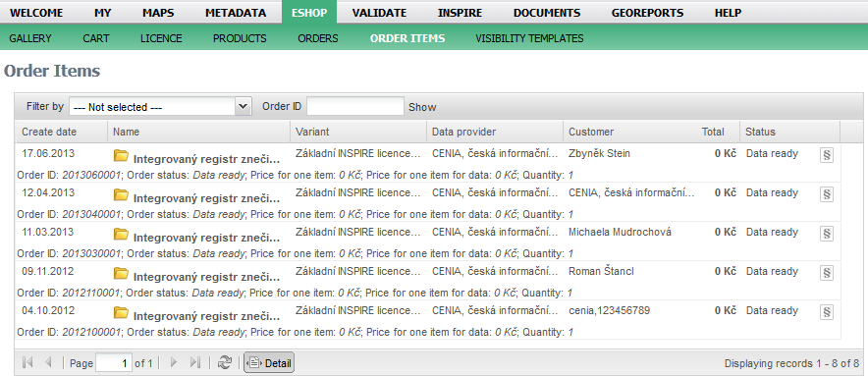Go to first page in pager
This screenshot has width=868, height=376.
pyautogui.click(x=27, y=362)
